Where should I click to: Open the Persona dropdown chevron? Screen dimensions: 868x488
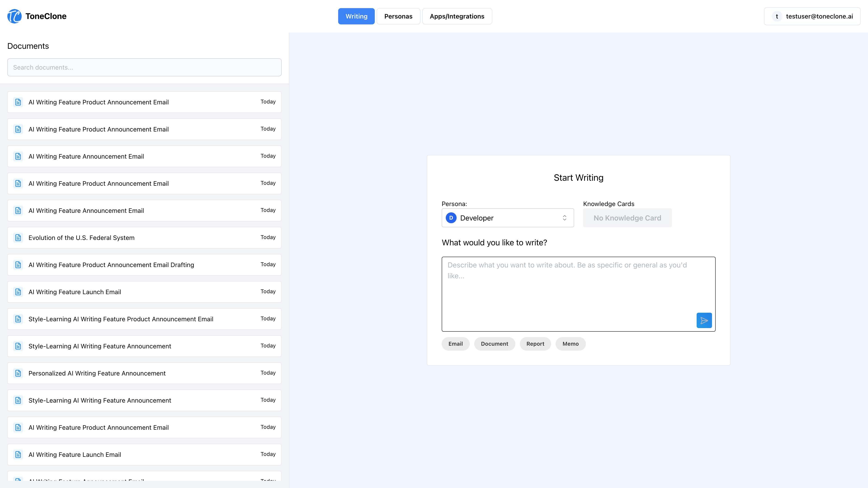tap(564, 218)
